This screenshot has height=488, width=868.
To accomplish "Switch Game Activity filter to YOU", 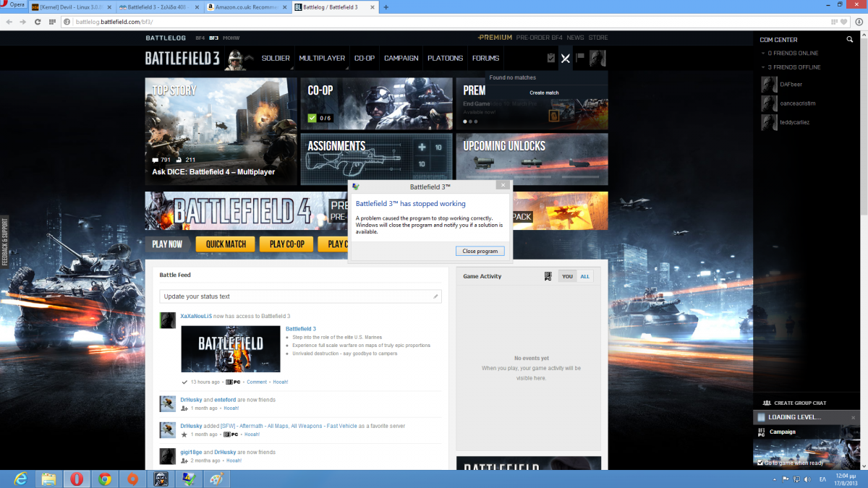I will point(568,276).
